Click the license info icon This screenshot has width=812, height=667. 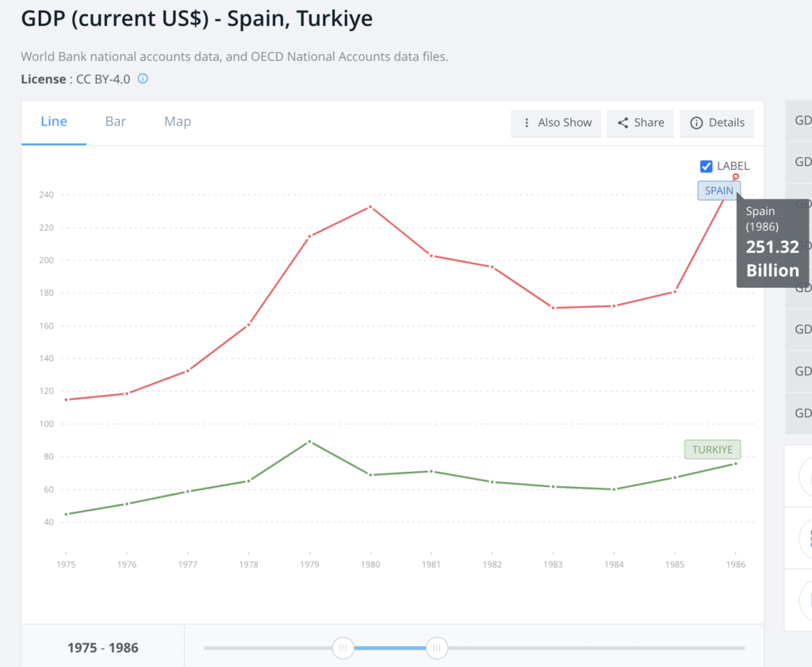144,79
